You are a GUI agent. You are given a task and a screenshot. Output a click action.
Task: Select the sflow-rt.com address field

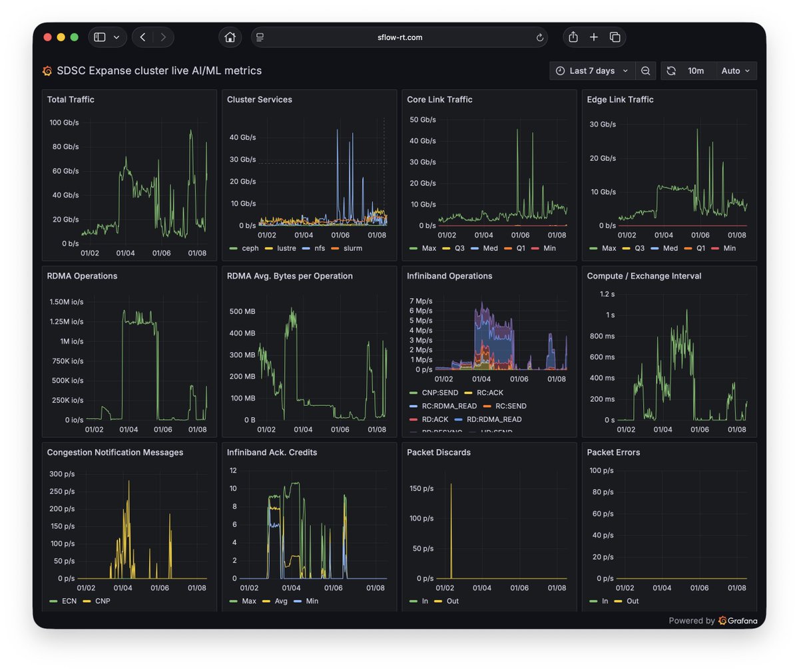[400, 37]
